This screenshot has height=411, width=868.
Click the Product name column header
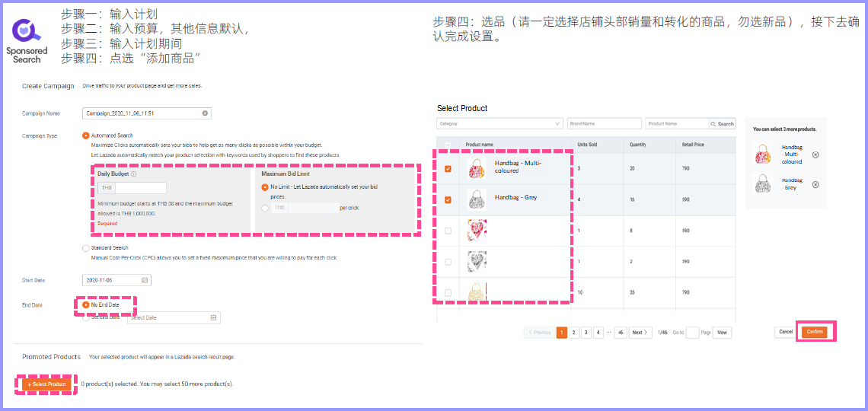click(x=480, y=145)
